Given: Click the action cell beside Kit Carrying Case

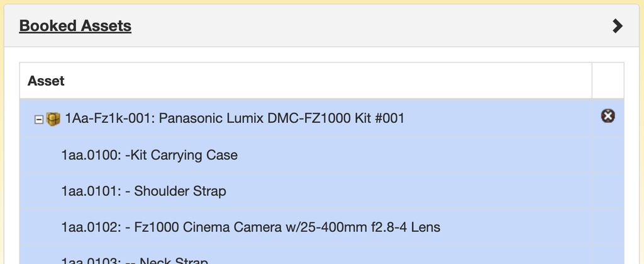Looking at the screenshot, I should coord(608,154).
